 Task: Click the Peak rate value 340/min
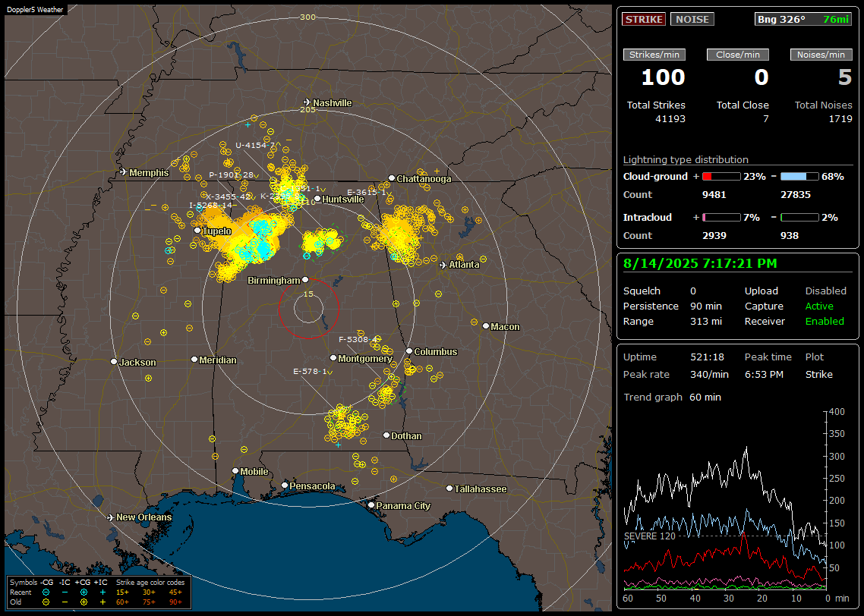(709, 374)
